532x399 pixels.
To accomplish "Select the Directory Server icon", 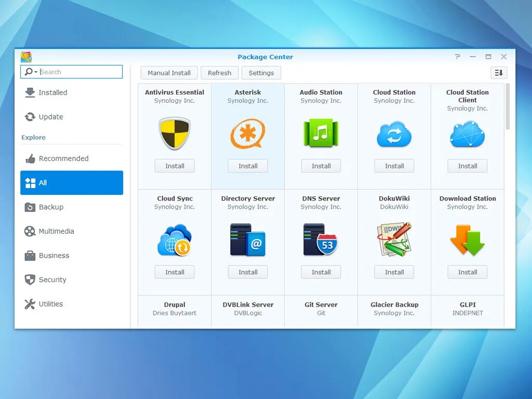I will point(248,240).
